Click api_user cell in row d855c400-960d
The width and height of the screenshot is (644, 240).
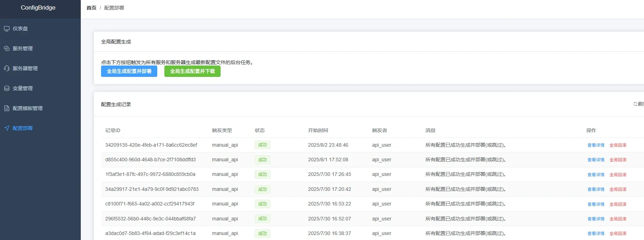tap(382, 160)
